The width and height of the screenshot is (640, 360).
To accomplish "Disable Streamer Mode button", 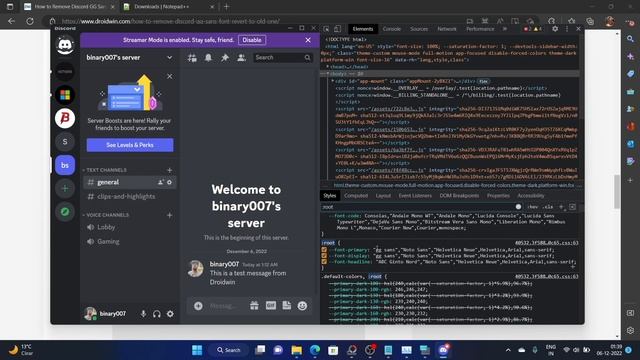I will (x=252, y=40).
